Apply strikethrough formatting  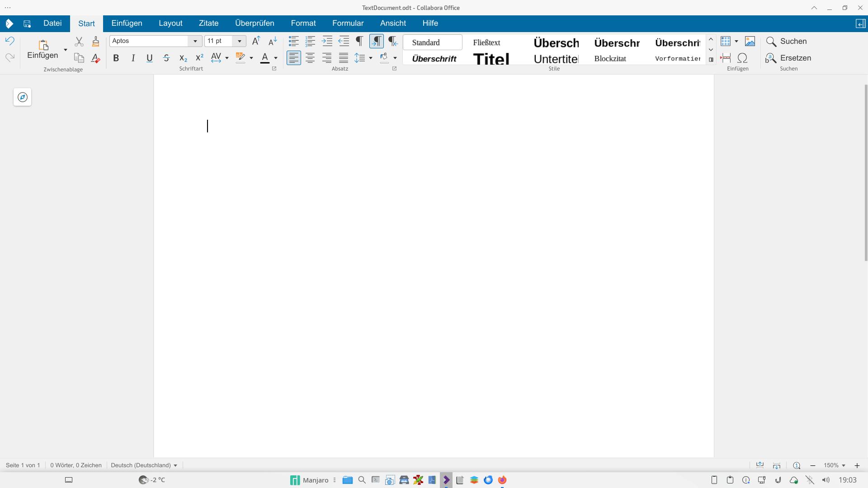pos(166,58)
